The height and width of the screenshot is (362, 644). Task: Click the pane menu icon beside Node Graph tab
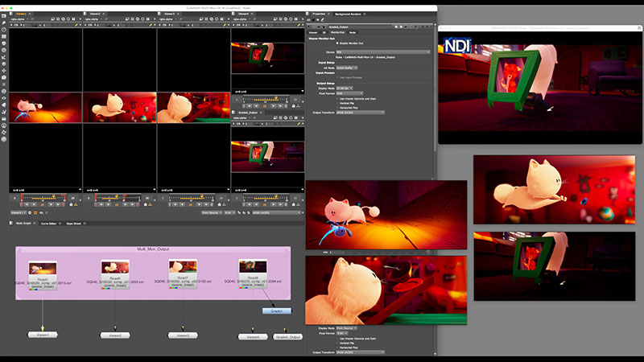click(11, 224)
